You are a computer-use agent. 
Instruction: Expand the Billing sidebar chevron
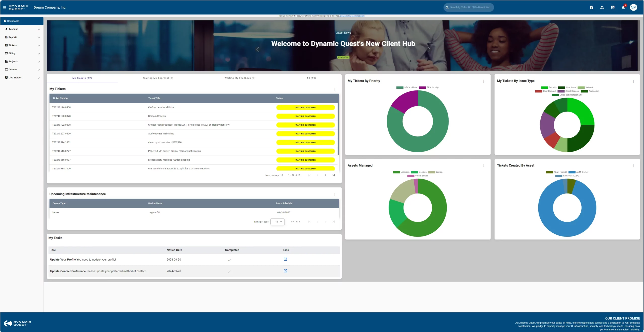click(38, 54)
